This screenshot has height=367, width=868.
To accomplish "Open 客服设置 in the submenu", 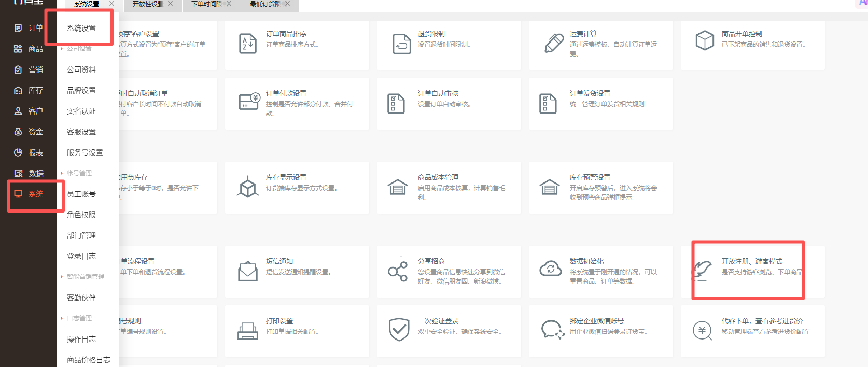I will click(81, 132).
